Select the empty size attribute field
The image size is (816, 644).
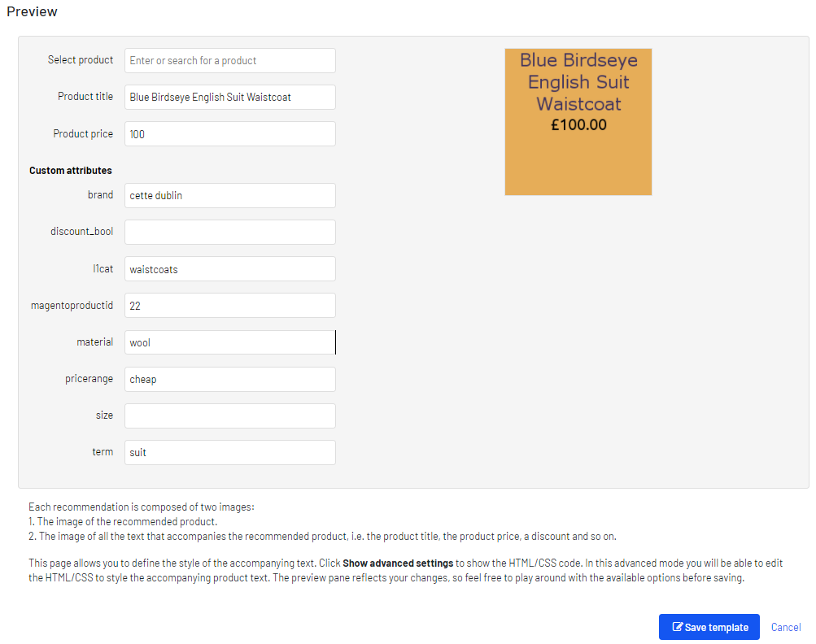(229, 416)
